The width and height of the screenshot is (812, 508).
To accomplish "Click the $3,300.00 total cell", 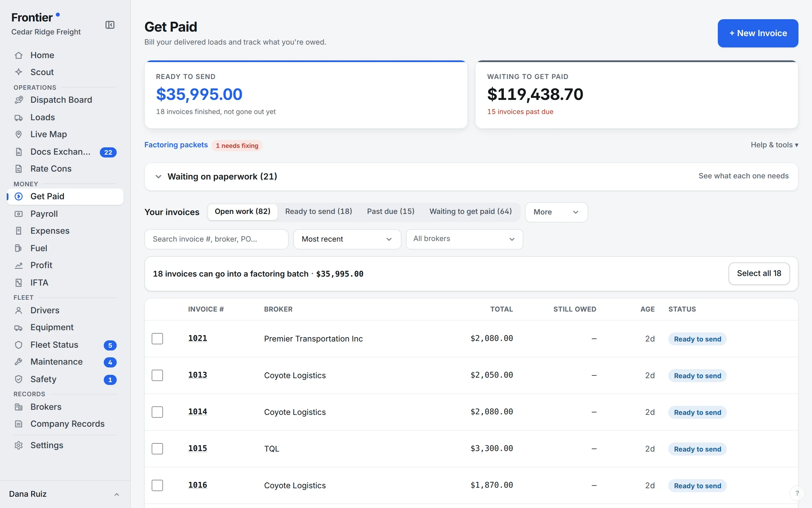I will pyautogui.click(x=491, y=448).
